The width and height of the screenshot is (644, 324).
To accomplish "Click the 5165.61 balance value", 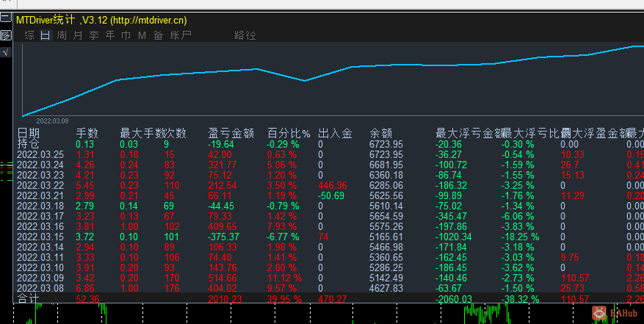I will (x=386, y=237).
